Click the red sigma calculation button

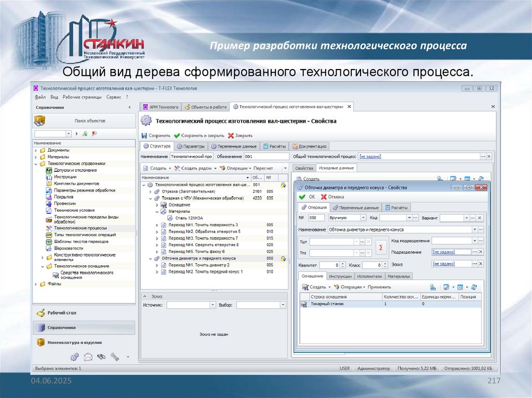(x=381, y=248)
